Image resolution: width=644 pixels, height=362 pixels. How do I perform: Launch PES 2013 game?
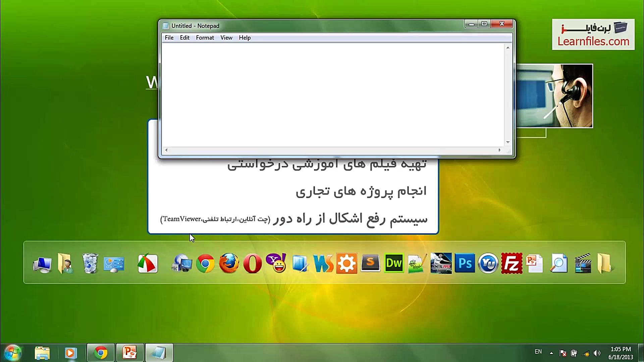click(x=441, y=263)
